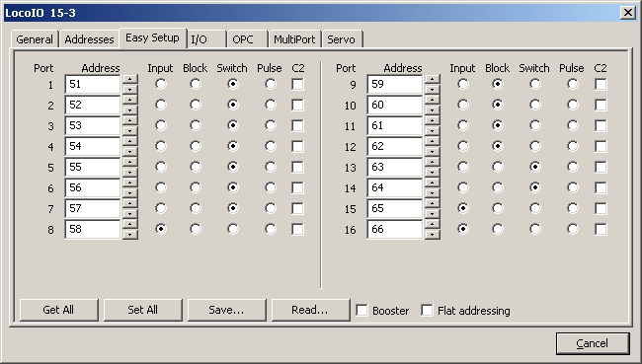Click the port 16 address field showing 66
Viewport: 642px width, 364px height.
[x=395, y=229]
